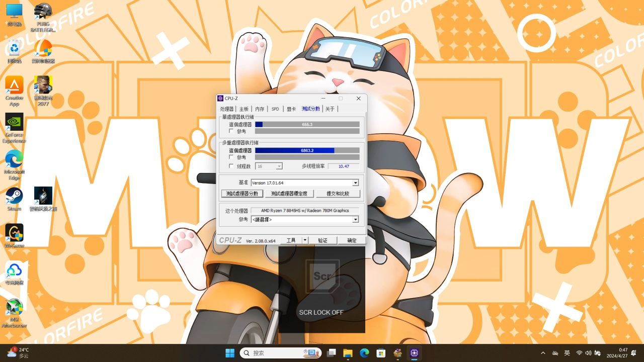Launch GeForce Experience from the desktop
The image size is (644, 362).
(x=14, y=128)
